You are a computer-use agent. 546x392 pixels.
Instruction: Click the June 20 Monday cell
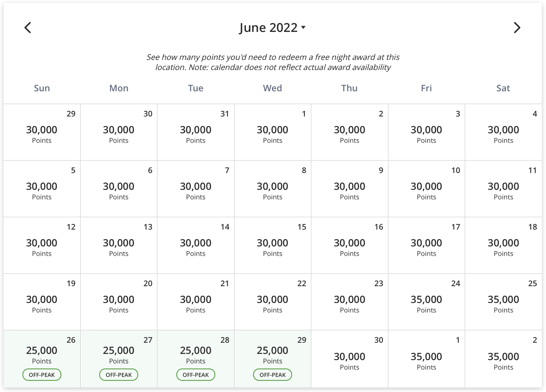tap(119, 302)
